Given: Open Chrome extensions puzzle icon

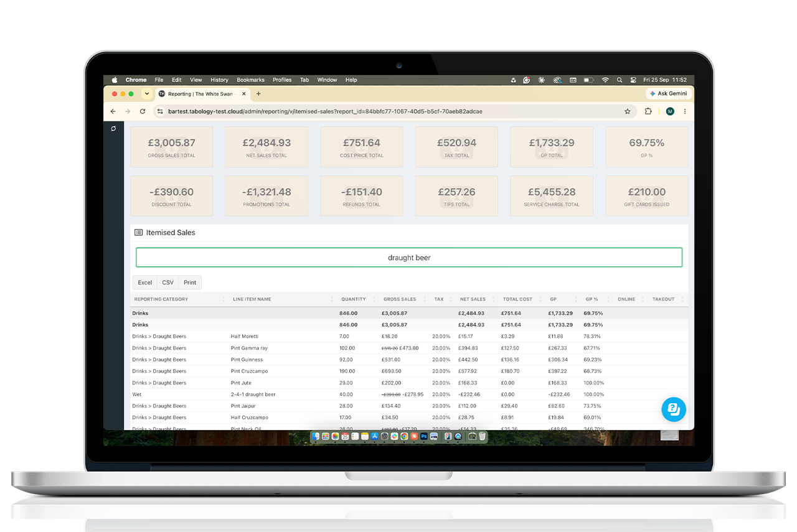Looking at the screenshot, I should [648, 111].
